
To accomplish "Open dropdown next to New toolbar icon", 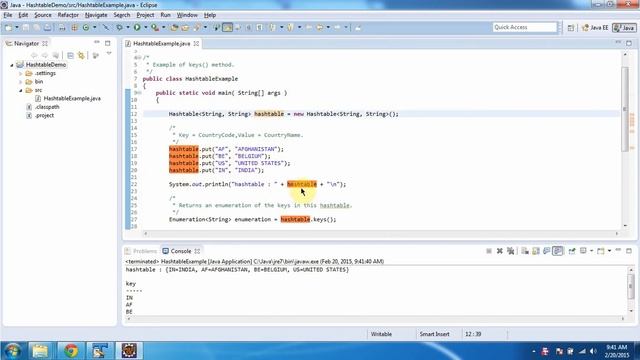I will click(x=17, y=27).
